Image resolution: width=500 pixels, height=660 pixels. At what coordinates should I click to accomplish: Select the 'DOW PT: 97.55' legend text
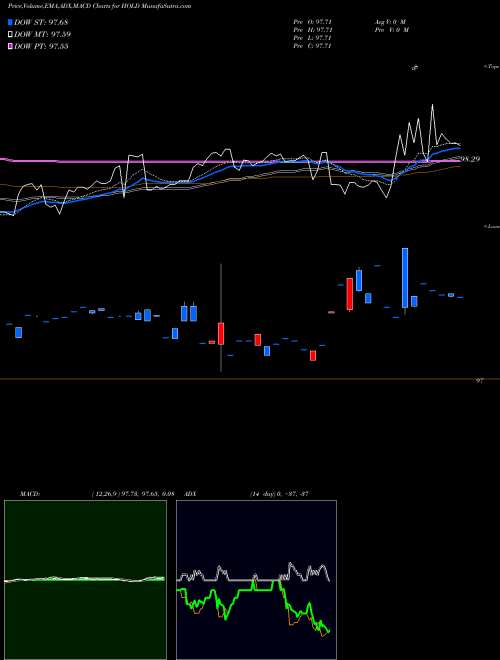(x=41, y=46)
